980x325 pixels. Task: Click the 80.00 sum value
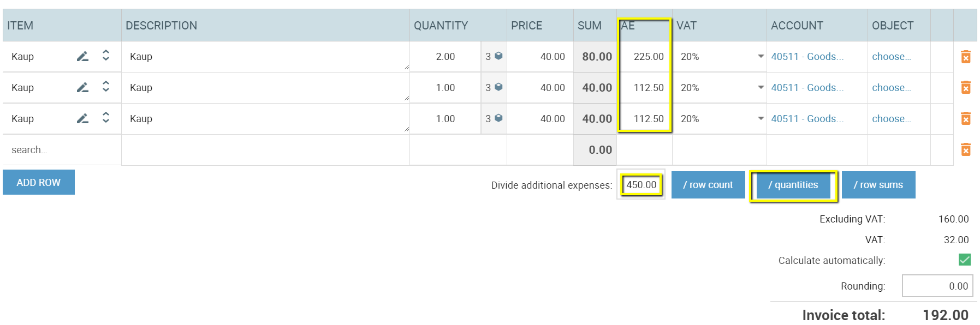coord(597,57)
